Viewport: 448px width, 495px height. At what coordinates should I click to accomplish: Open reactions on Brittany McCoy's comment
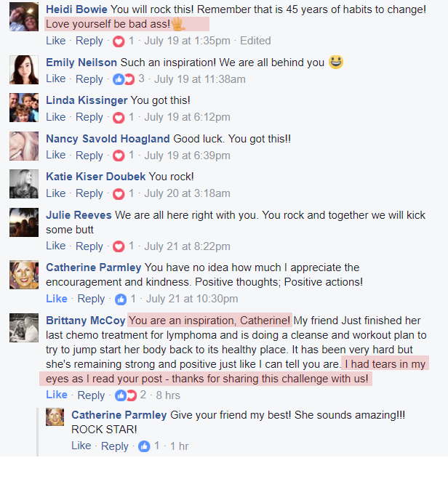(125, 395)
